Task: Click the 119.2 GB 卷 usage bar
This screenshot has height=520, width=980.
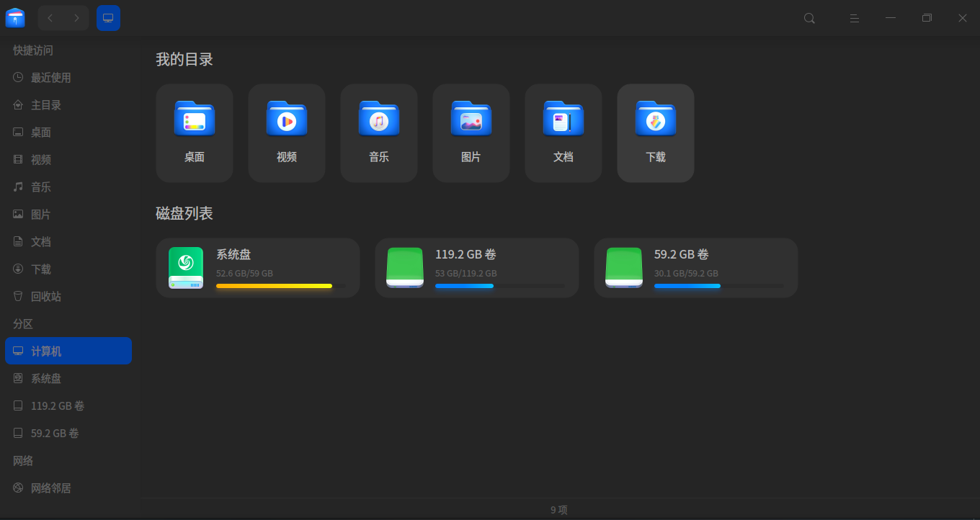Action: (x=499, y=286)
